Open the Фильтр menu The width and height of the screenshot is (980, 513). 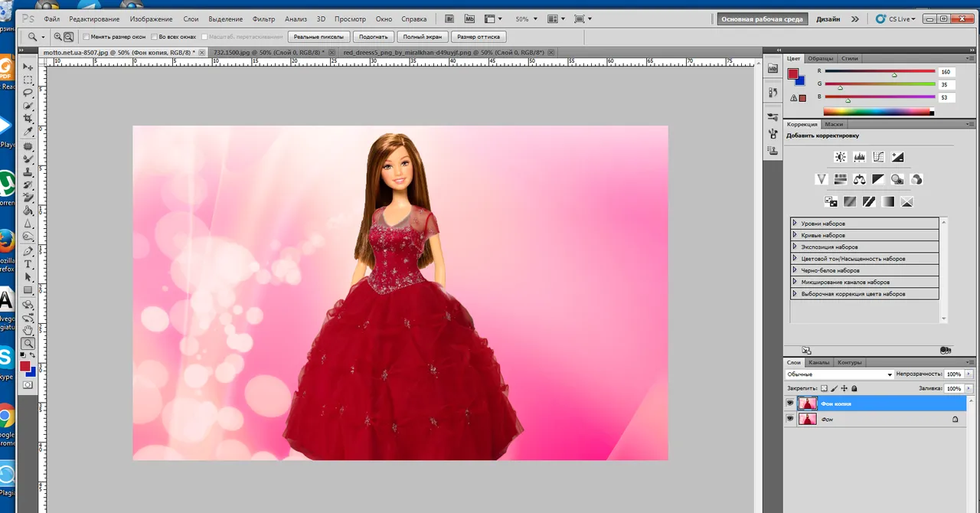click(263, 18)
